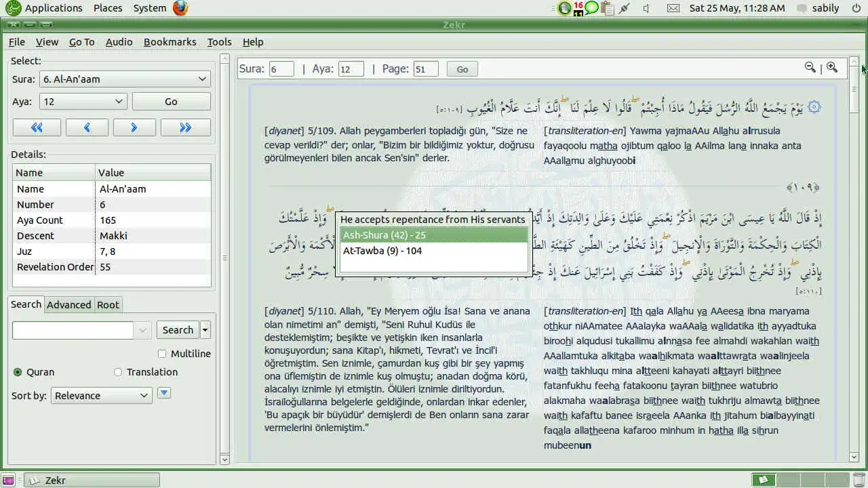Open the Aya dropdown showing 12
This screenshot has height=488, width=868.
coord(83,102)
